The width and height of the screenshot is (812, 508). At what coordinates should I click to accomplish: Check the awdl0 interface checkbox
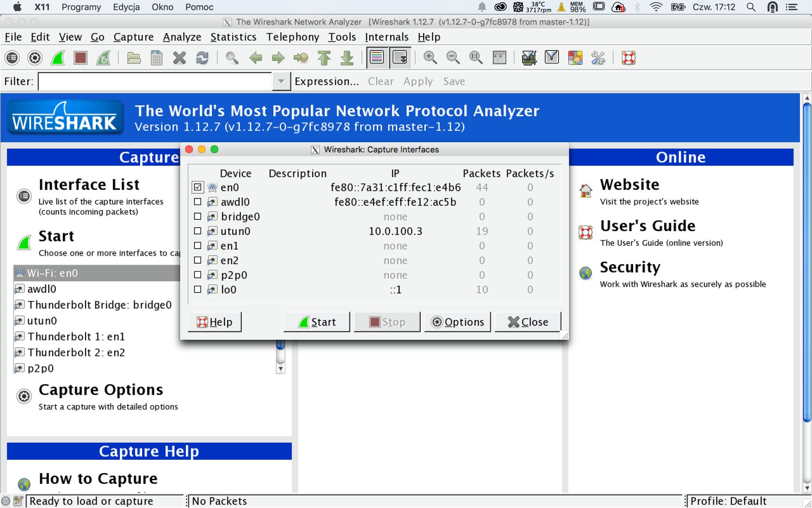tap(198, 202)
